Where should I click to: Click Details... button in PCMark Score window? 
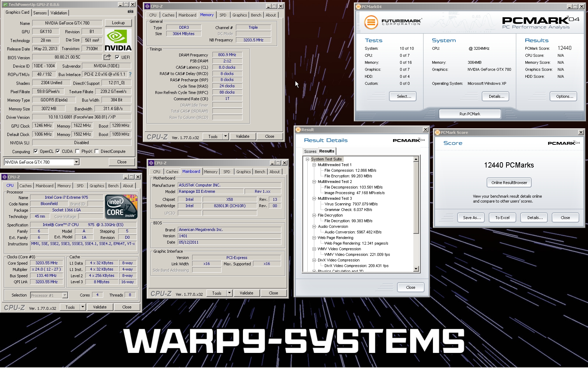point(534,218)
